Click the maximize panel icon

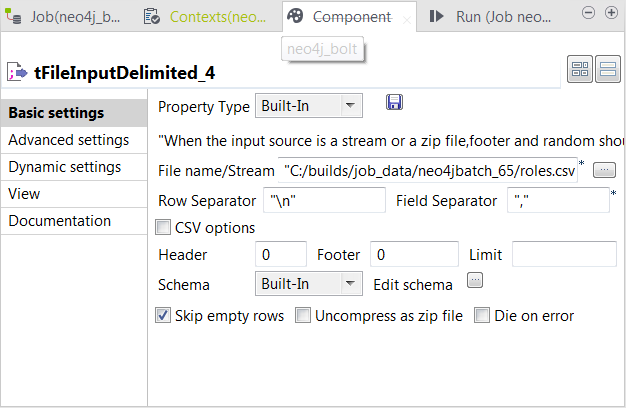(611, 12)
